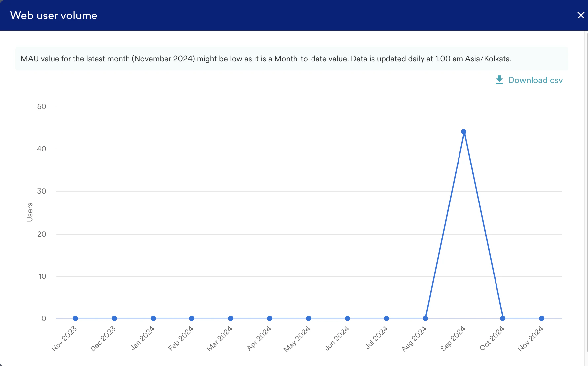Click the Web user volume title
The image size is (588, 366).
[54, 15]
